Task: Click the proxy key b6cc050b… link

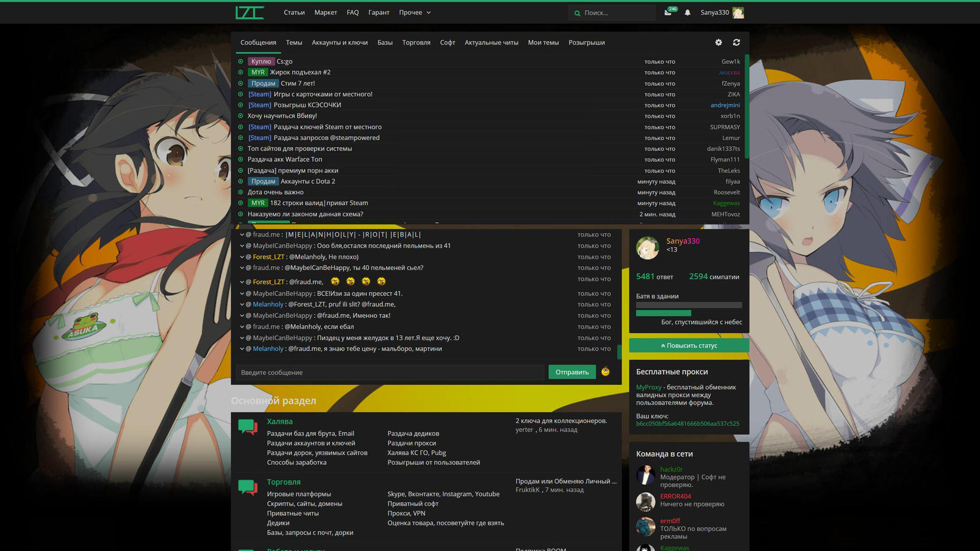Action: [687, 424]
